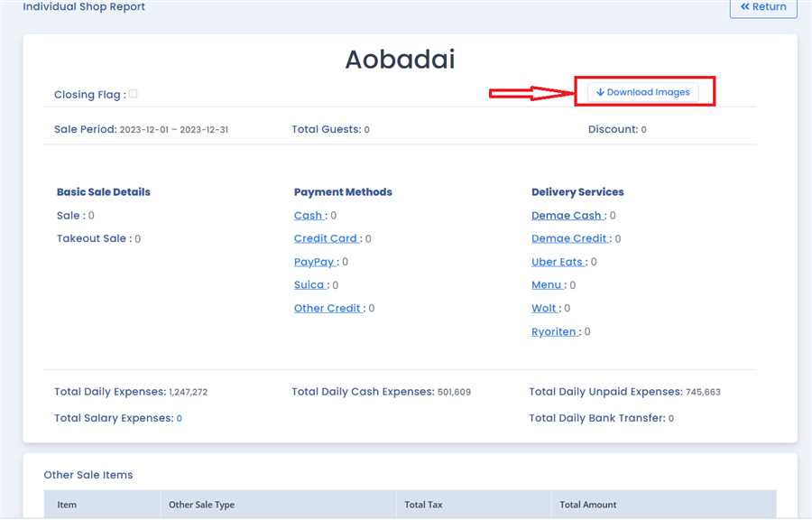Click the Other Sale Type column header
The image size is (812, 520).
pos(201,505)
